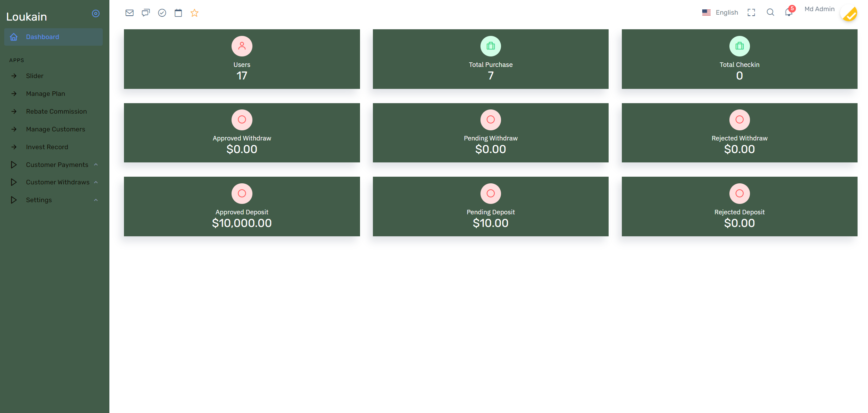This screenshot has width=868, height=413.
Task: Go to Dashboard in the sidebar
Action: pyautogui.click(x=42, y=37)
